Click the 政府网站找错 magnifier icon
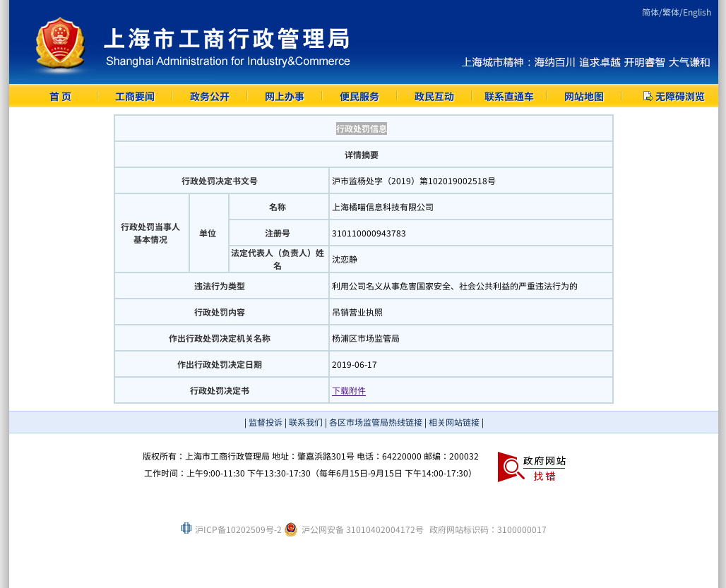Image resolution: width=726 pixels, height=588 pixels. (510, 467)
